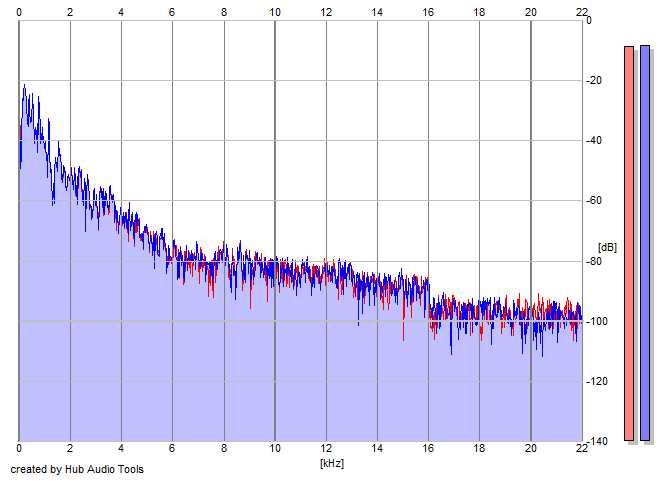Click the blue channel level meter bar
The image size is (664, 481).
coord(645,243)
